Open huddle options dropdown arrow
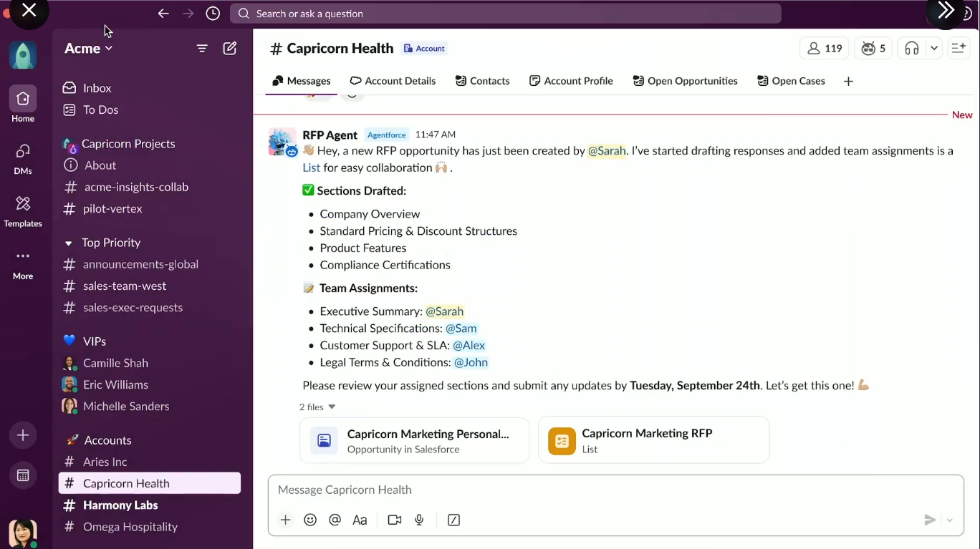 tap(934, 49)
